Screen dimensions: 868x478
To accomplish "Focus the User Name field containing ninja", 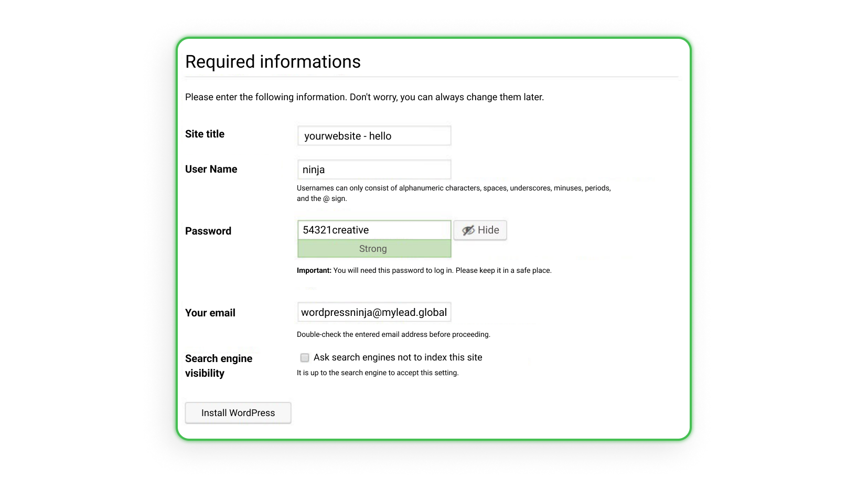I will [x=374, y=169].
